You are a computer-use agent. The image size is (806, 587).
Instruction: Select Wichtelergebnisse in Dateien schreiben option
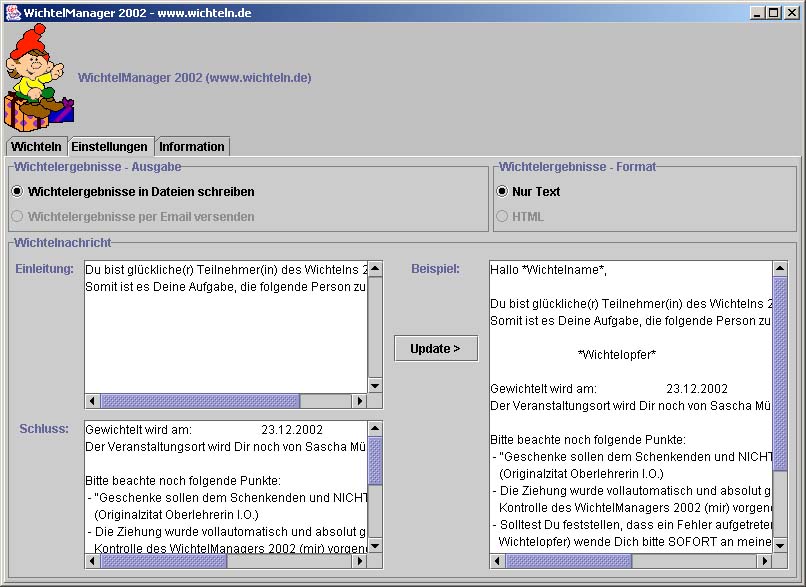(x=133, y=192)
